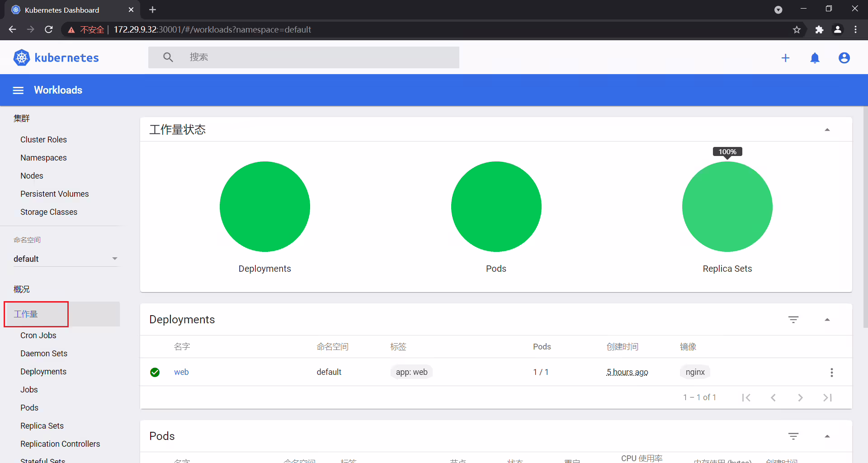Go to next page of Deployments
Screen dimensions: 868x463
(x=801, y=397)
